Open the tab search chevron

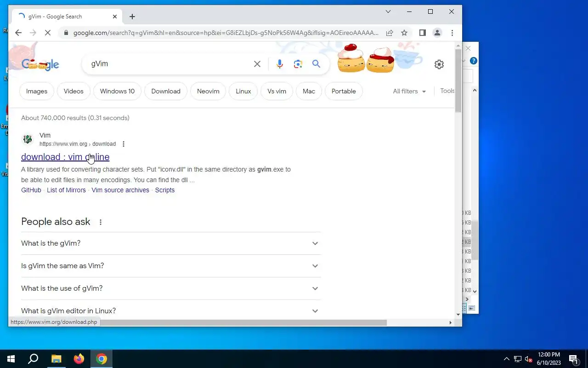click(x=388, y=11)
